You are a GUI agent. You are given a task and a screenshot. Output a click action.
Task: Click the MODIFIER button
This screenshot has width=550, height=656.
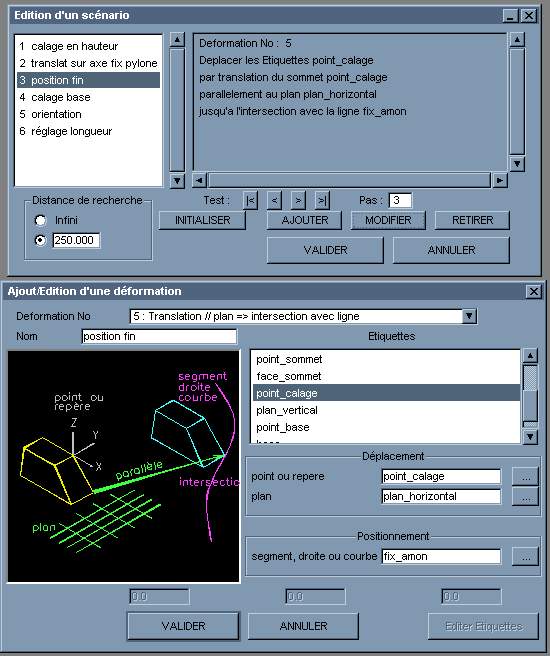388,220
